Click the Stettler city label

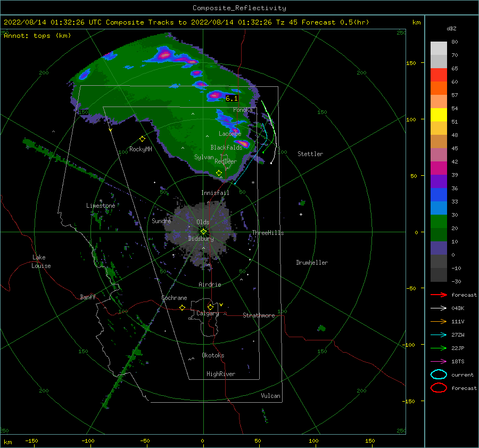310,154
